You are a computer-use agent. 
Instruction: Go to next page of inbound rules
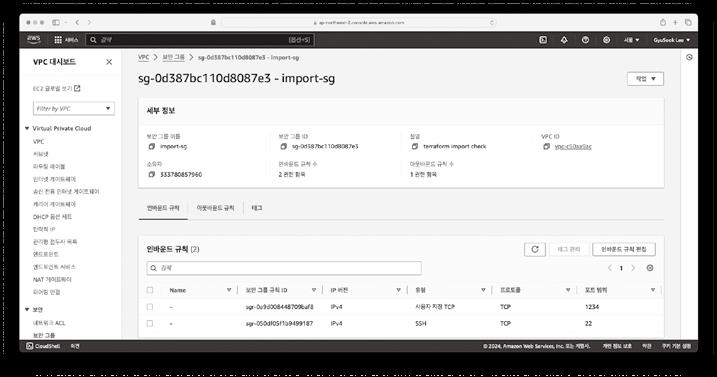[633, 268]
